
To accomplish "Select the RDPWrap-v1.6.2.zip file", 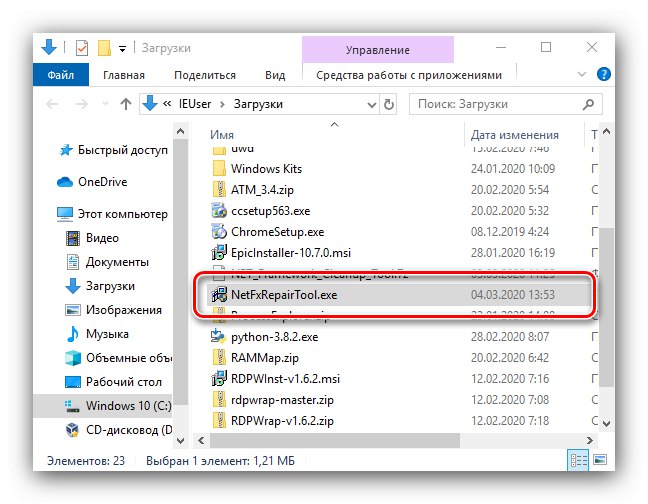I will click(x=282, y=421).
